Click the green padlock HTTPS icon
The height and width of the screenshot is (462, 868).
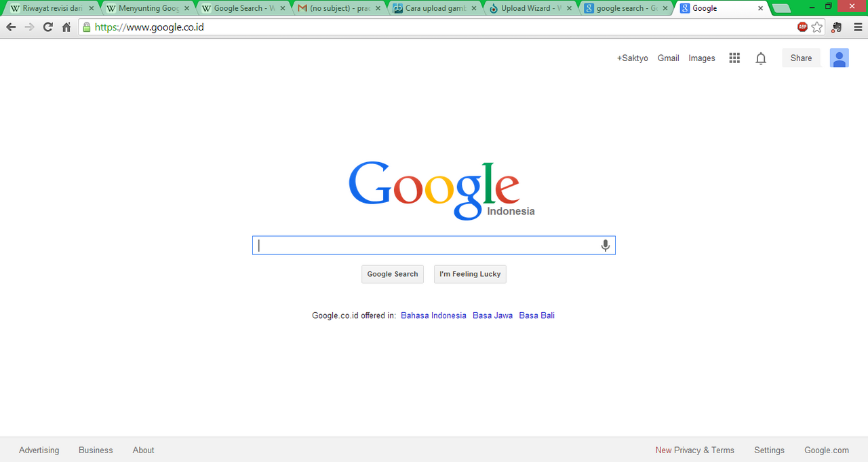[86, 27]
